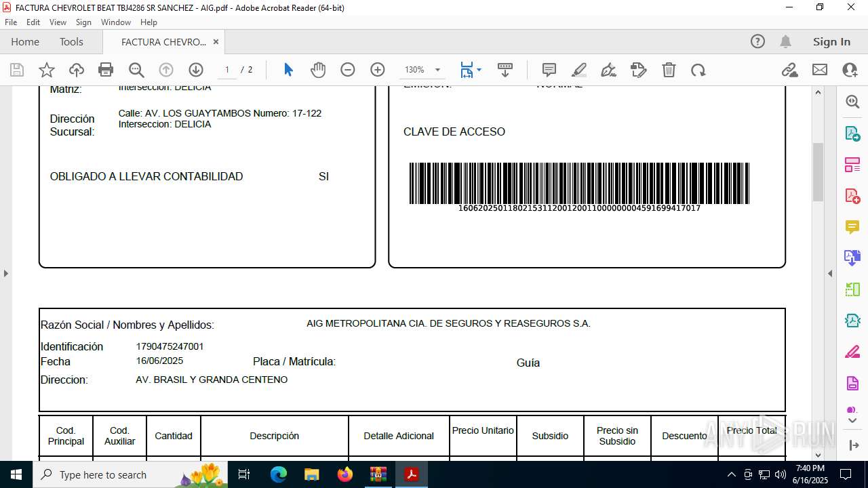
Task: Click the taskbar search box
Action: pyautogui.click(x=130, y=474)
